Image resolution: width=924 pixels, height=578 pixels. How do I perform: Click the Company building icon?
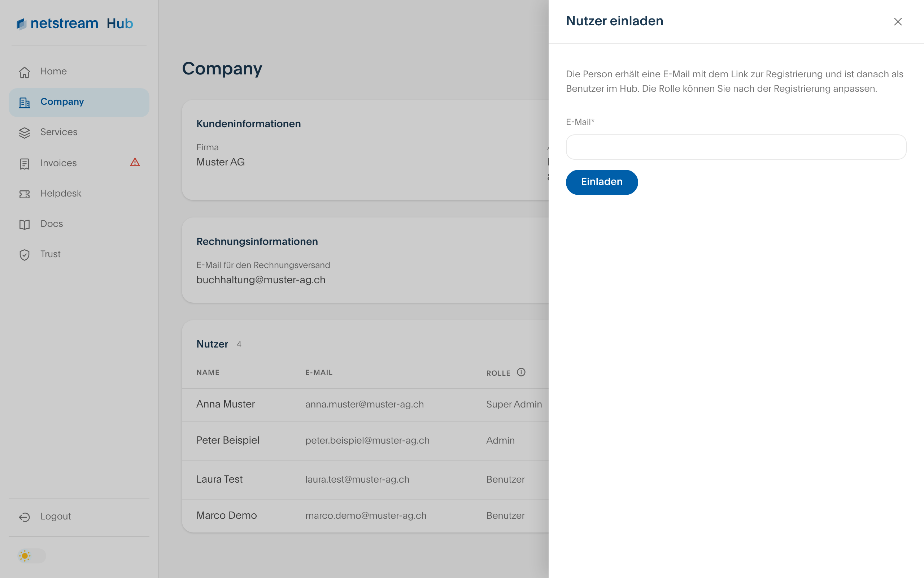click(25, 103)
